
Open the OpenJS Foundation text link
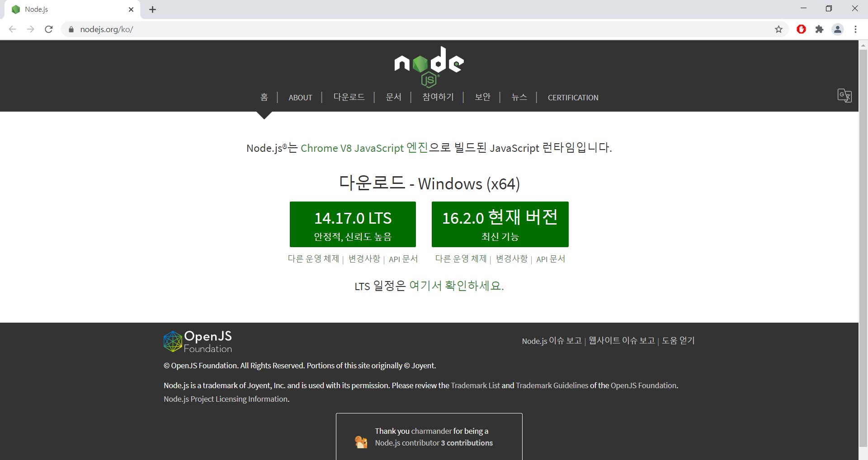pos(644,385)
